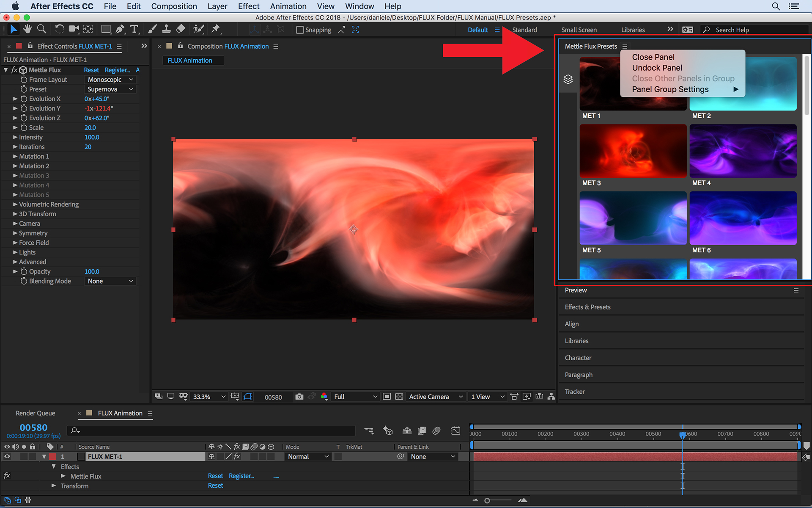
Task: Click the timeline zoom slider handle
Action: [x=487, y=501]
